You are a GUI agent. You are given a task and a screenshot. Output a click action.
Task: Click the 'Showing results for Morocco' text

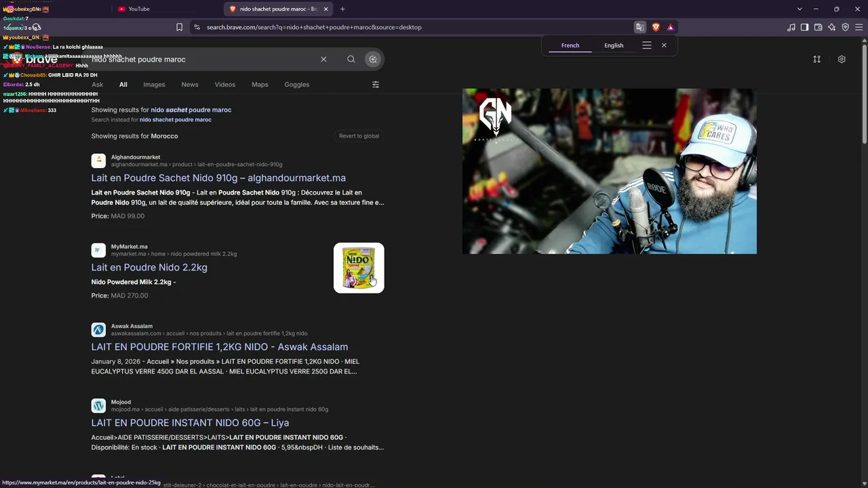click(x=135, y=136)
